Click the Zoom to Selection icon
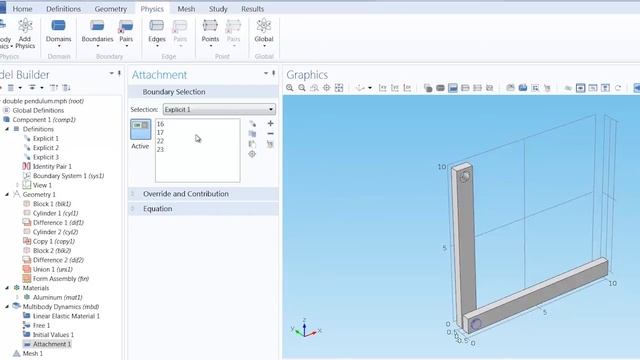 (327, 88)
